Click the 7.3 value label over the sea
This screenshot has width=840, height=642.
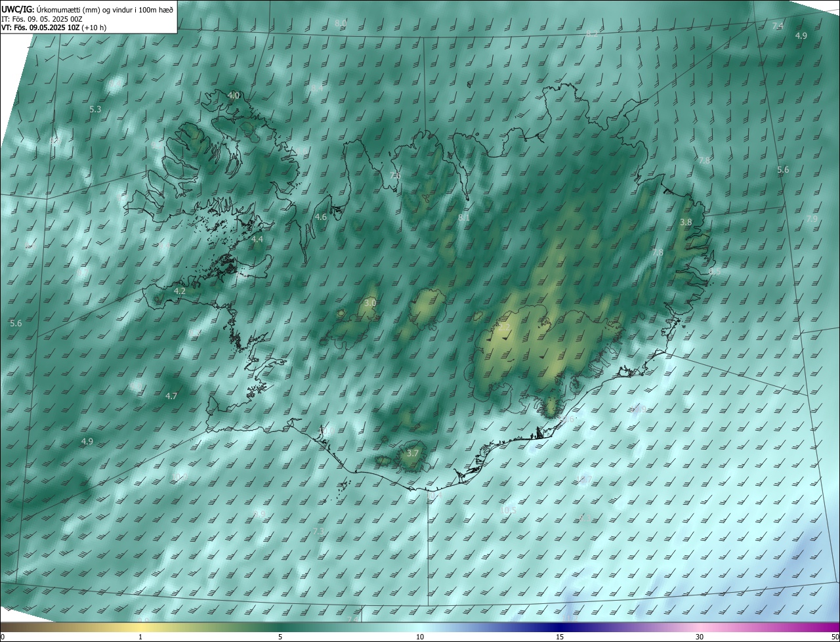click(x=319, y=530)
